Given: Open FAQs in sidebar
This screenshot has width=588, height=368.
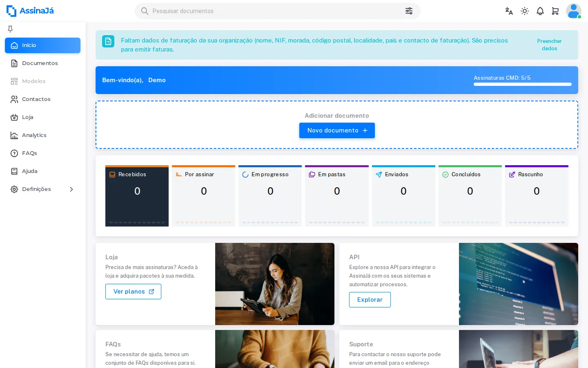Looking at the screenshot, I should tap(42, 153).
